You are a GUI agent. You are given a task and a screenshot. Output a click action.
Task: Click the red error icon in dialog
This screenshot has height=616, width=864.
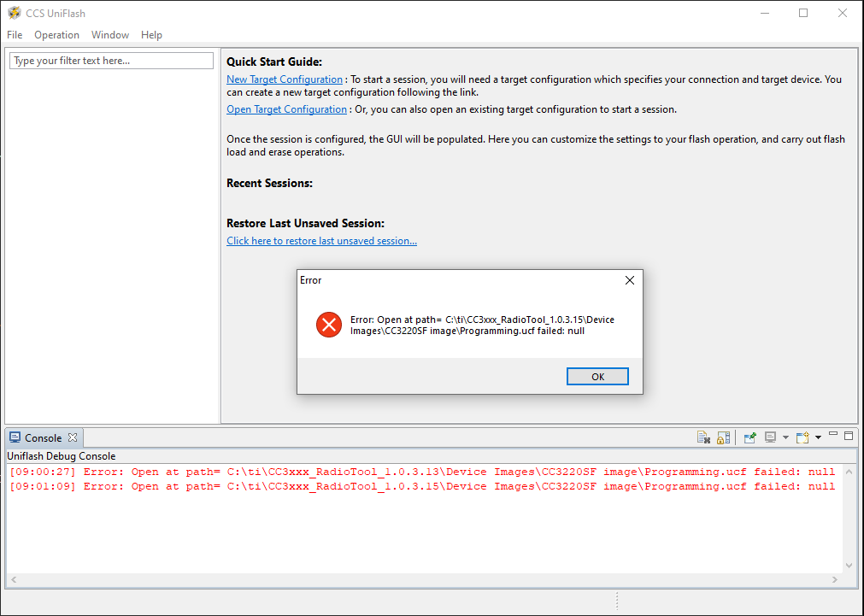click(x=329, y=325)
